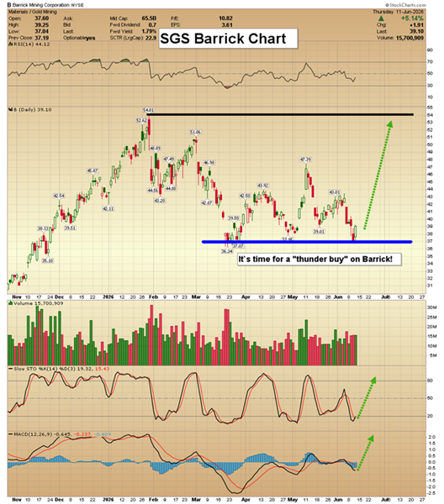Click the Mkt Cap 65.5B value
Viewport: 444px width, 504px height.
point(149,18)
